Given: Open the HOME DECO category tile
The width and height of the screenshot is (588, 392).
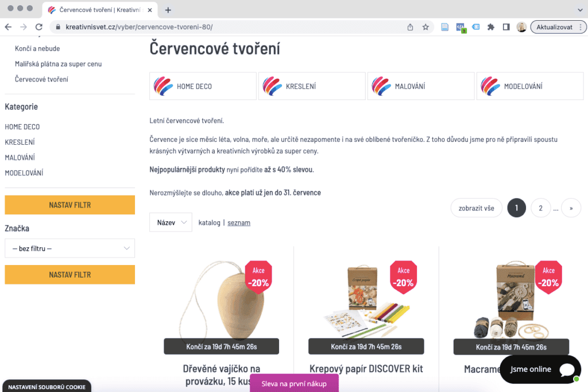Looking at the screenshot, I should point(203,86).
